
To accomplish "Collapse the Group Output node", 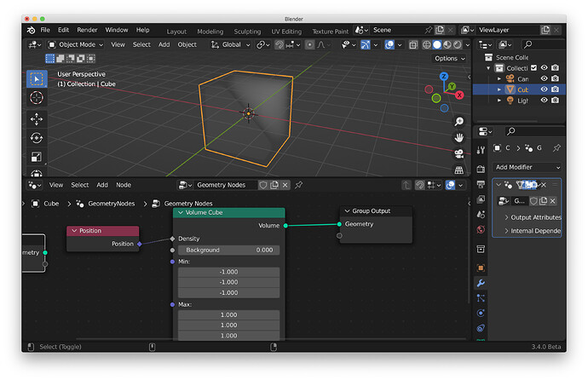I will pyautogui.click(x=347, y=211).
